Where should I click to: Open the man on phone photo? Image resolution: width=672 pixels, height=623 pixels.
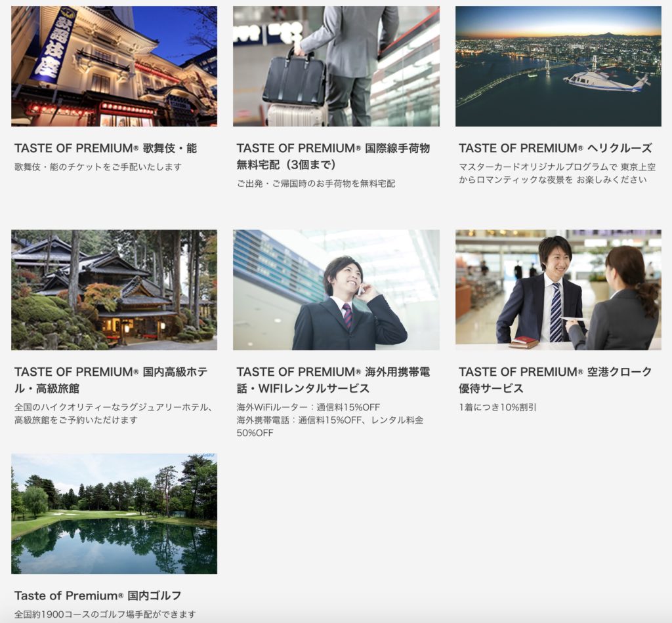[336, 290]
